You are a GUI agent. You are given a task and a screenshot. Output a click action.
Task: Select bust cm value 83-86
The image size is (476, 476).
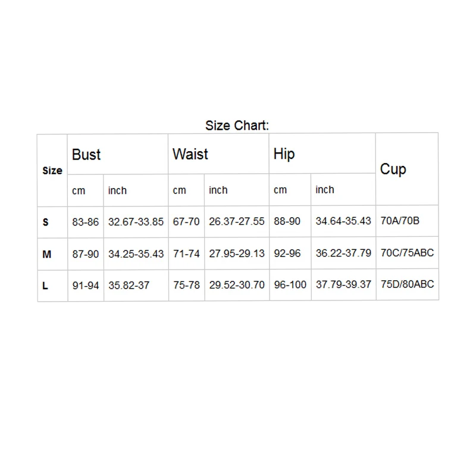[85, 222]
